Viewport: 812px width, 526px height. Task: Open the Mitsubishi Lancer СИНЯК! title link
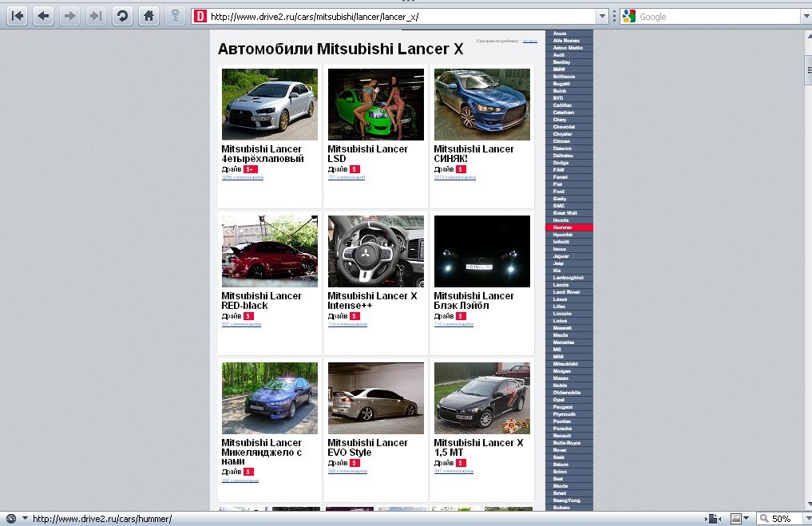point(473,154)
